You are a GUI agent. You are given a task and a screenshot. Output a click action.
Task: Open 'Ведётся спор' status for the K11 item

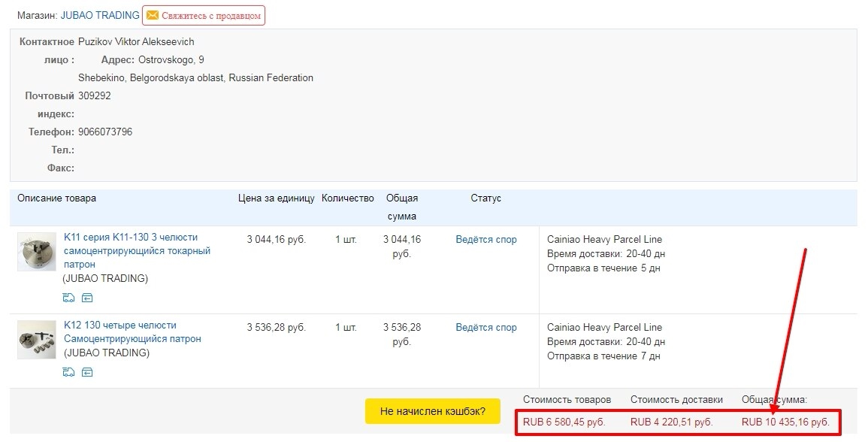click(x=486, y=240)
